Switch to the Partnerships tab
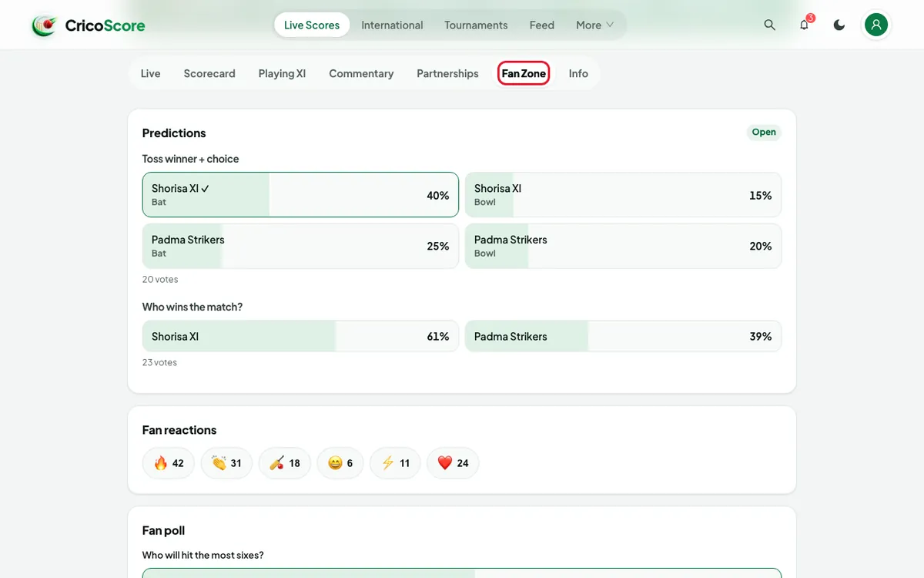The height and width of the screenshot is (578, 924). [x=447, y=73]
